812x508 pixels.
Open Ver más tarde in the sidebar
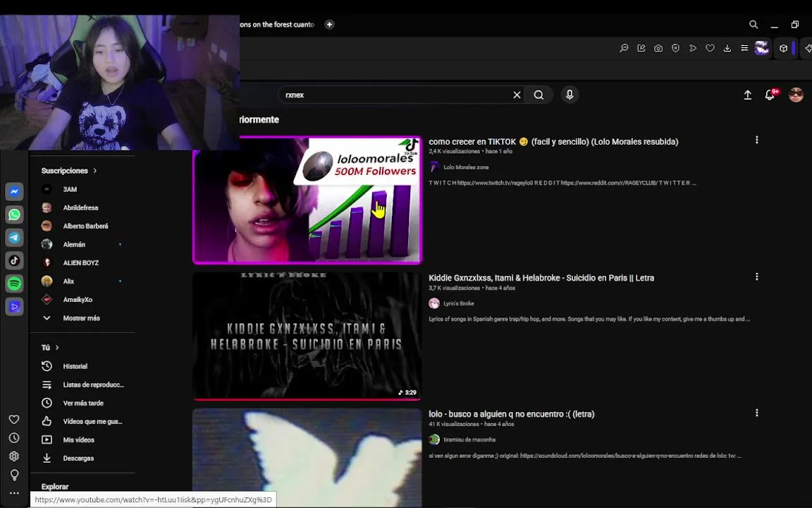click(x=83, y=403)
